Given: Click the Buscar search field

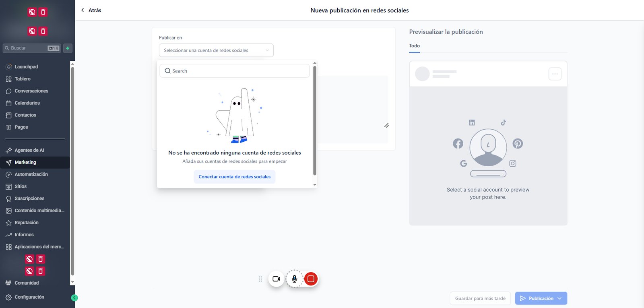Looking at the screenshot, I should [32, 48].
